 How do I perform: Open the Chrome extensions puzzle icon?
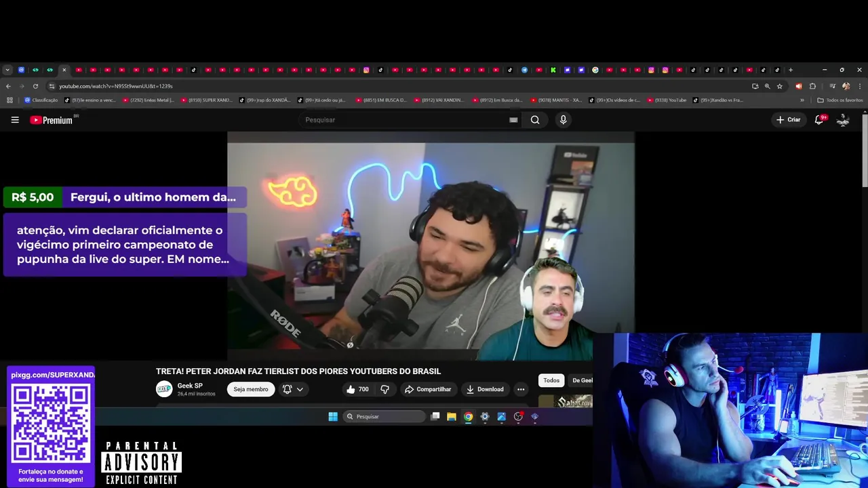pos(812,86)
